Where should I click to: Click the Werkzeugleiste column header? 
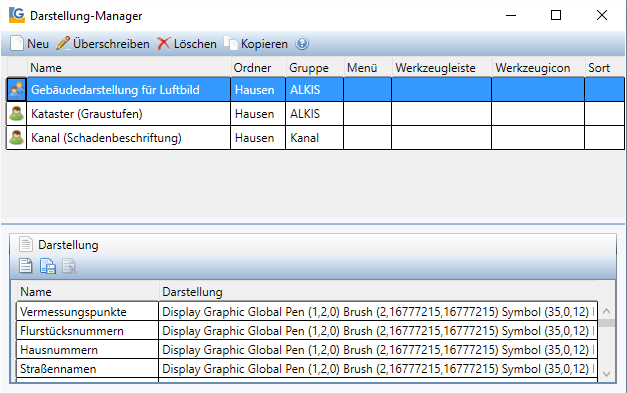point(441,68)
